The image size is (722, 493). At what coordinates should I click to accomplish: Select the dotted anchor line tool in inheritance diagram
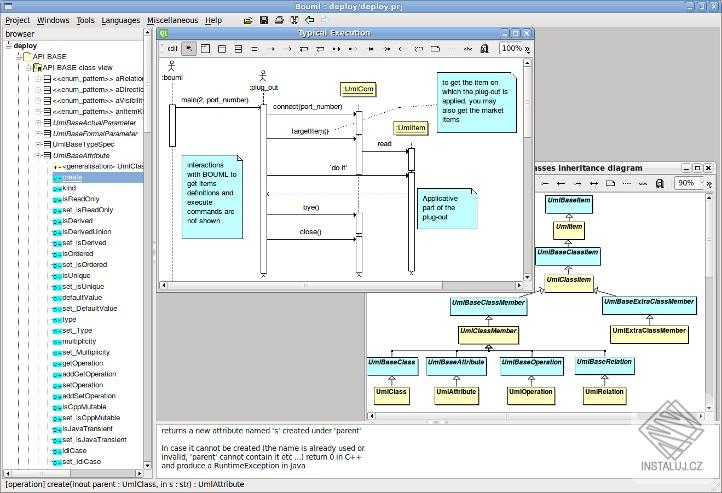(627, 184)
